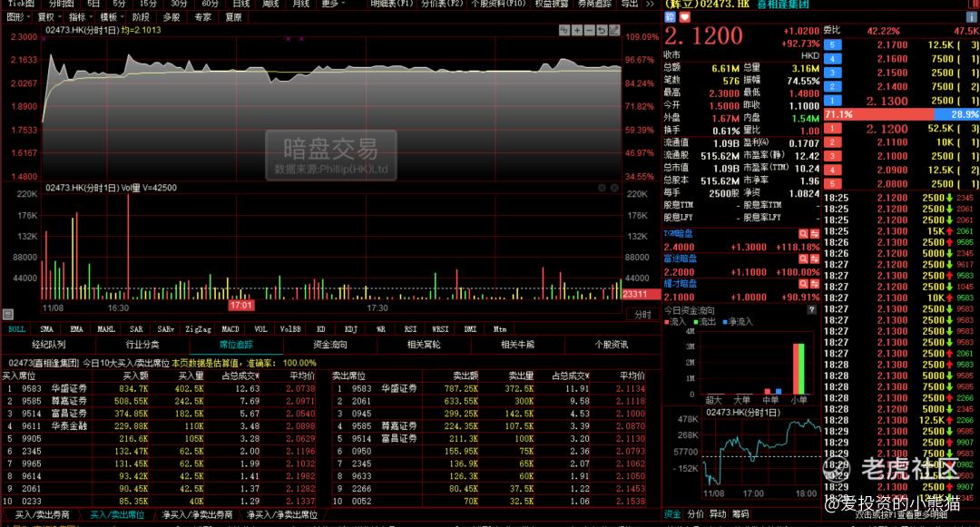Toggle the RSI indicator
This screenshot has width=980, height=527.
point(411,329)
